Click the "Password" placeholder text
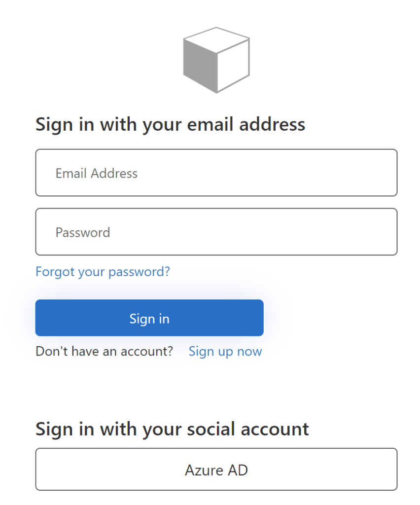The width and height of the screenshot is (420, 505). coord(83,232)
